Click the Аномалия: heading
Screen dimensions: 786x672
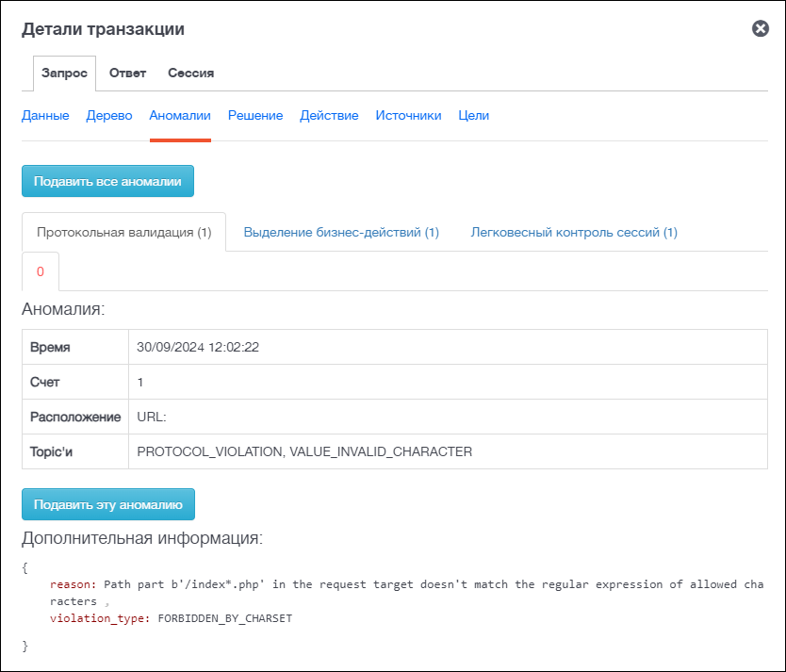point(63,309)
